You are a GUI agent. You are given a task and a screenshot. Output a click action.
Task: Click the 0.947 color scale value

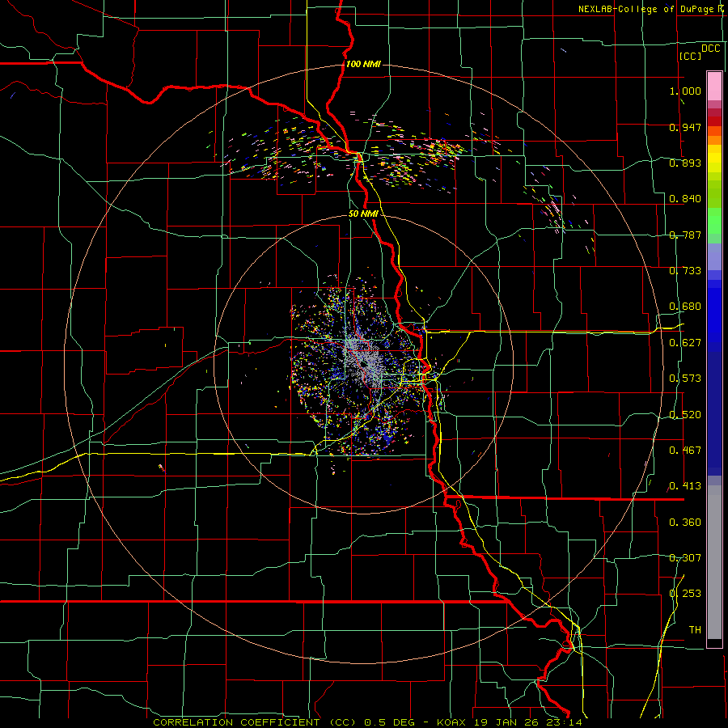point(685,127)
